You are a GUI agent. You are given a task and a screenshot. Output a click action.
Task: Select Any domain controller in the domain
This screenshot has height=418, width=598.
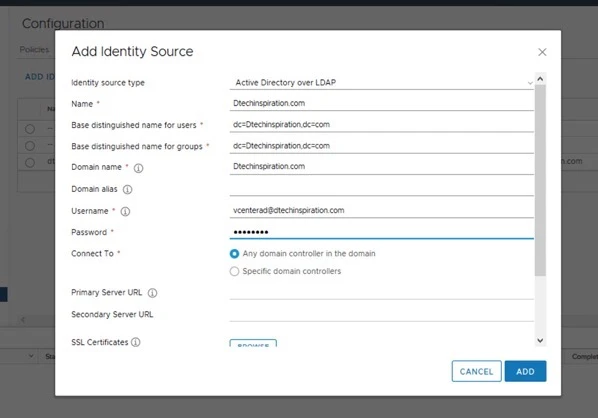(x=234, y=254)
